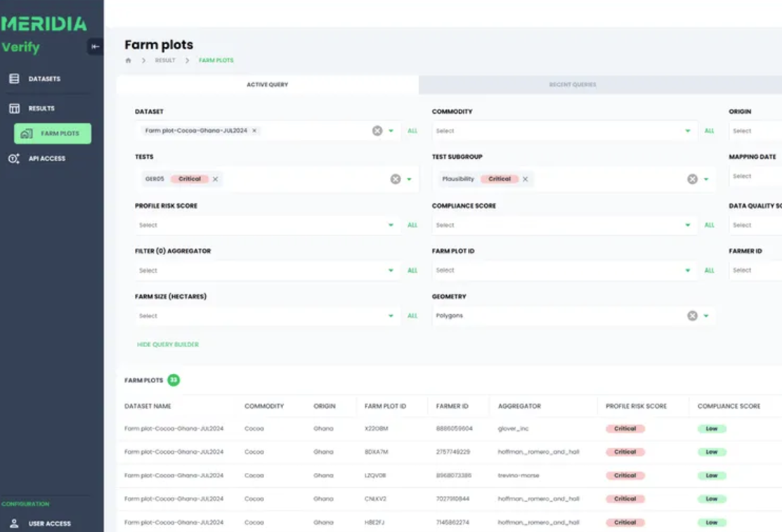Click Hide Query Builder
Screen dimensions: 782x532
point(167,344)
